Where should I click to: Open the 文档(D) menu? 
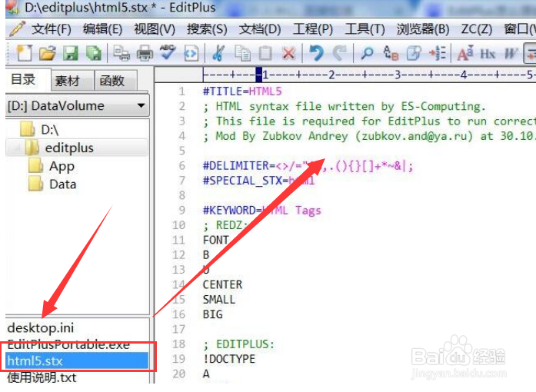(x=260, y=29)
